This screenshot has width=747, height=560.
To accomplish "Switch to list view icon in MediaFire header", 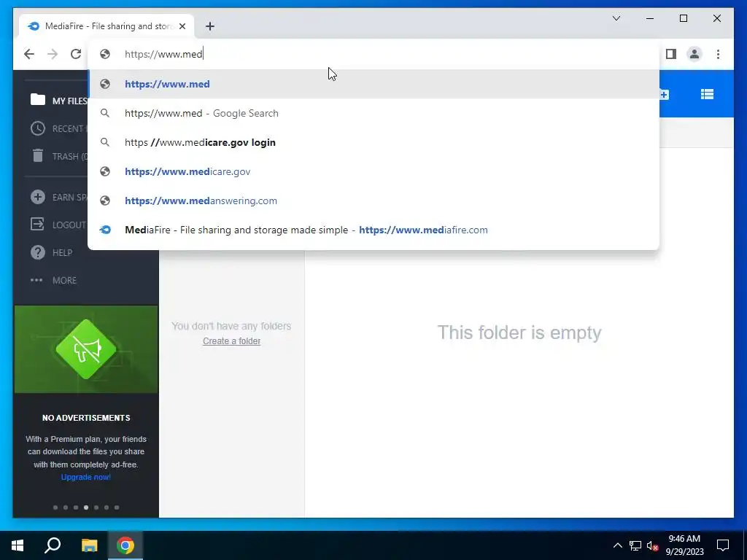I will coord(707,94).
